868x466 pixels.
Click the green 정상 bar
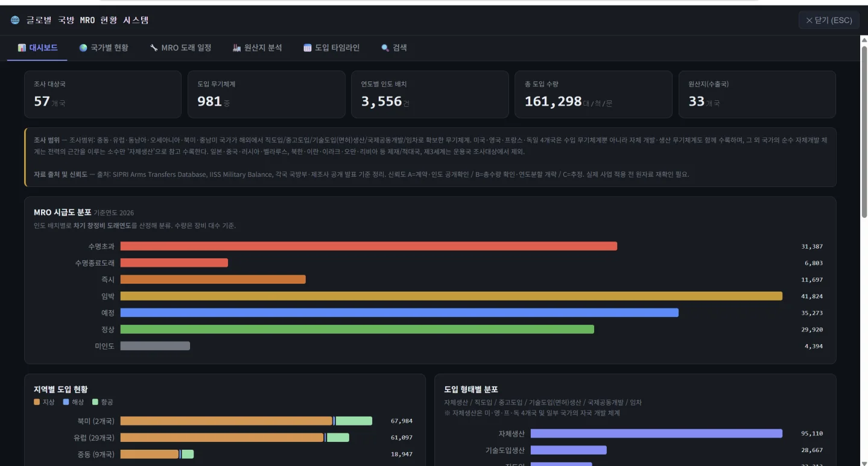pos(357,330)
